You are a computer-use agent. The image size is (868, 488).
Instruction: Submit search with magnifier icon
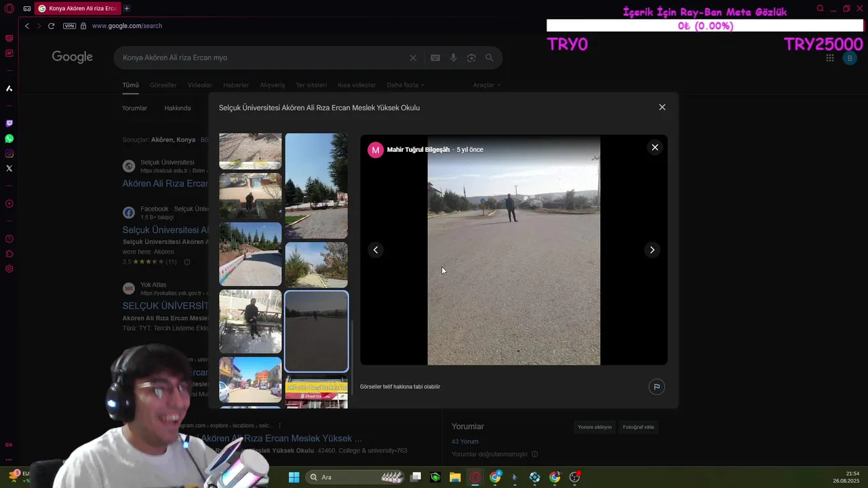489,58
